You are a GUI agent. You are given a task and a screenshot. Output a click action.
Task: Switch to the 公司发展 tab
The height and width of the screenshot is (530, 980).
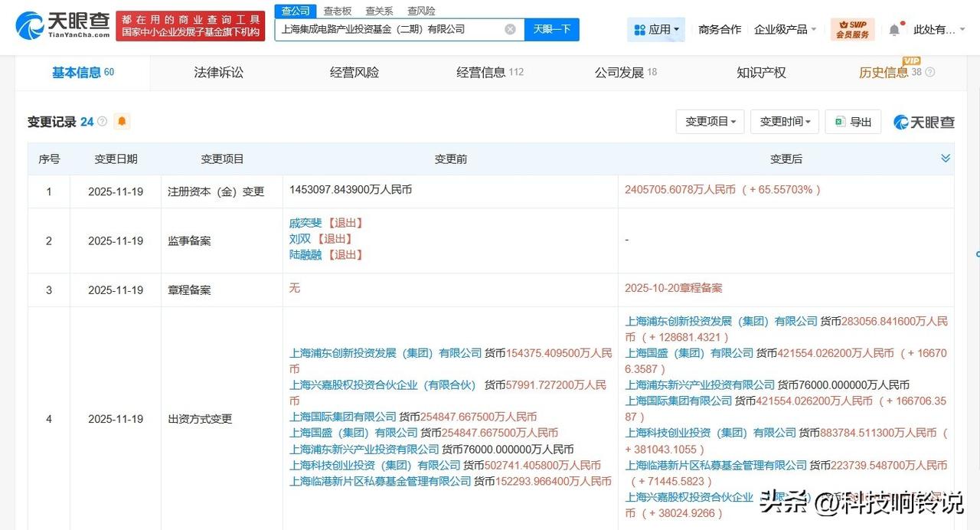coord(626,73)
